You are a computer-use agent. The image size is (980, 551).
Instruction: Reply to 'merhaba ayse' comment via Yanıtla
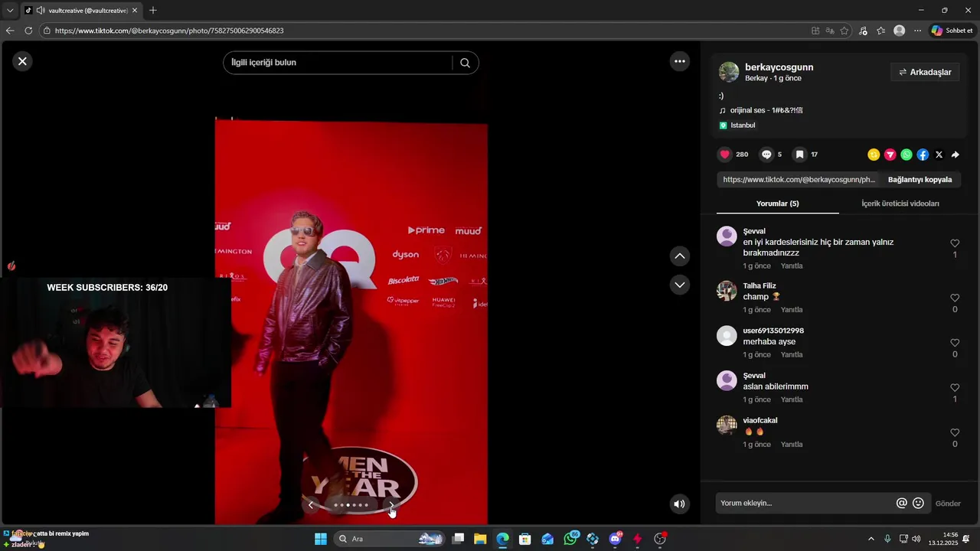[792, 355]
